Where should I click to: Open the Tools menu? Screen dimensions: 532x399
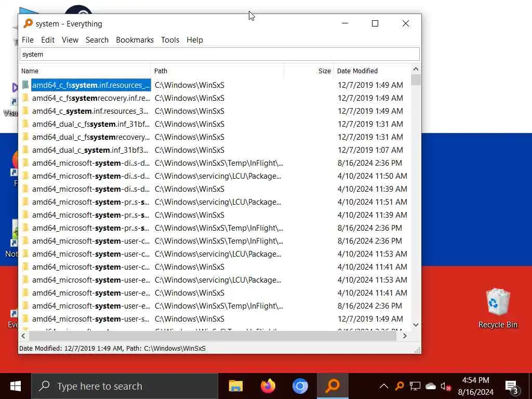point(170,40)
